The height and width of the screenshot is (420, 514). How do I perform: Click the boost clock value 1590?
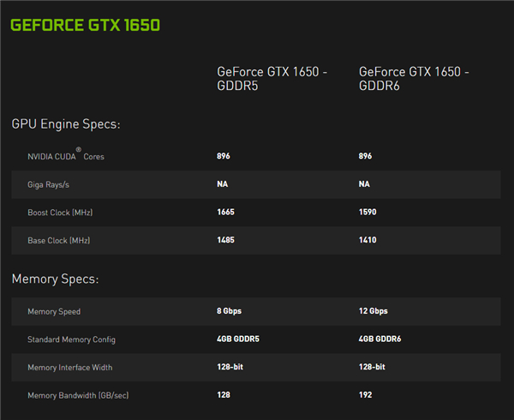pos(368,212)
